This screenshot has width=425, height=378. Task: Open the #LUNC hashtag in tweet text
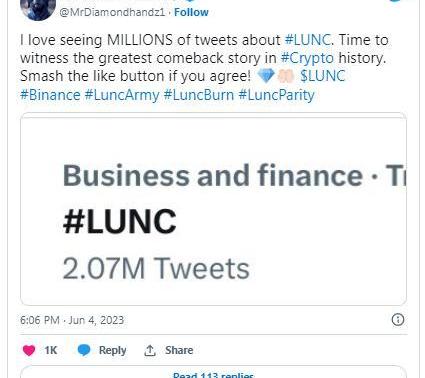click(308, 40)
